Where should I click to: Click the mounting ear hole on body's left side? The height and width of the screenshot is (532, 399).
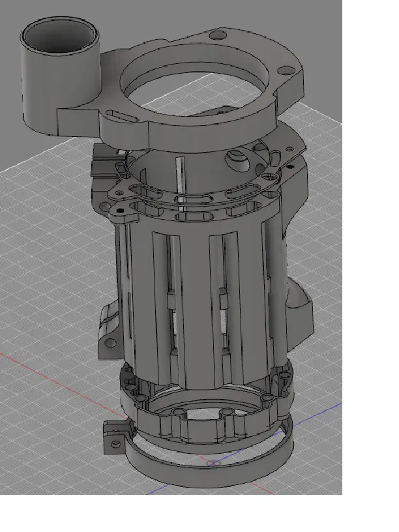click(111, 343)
